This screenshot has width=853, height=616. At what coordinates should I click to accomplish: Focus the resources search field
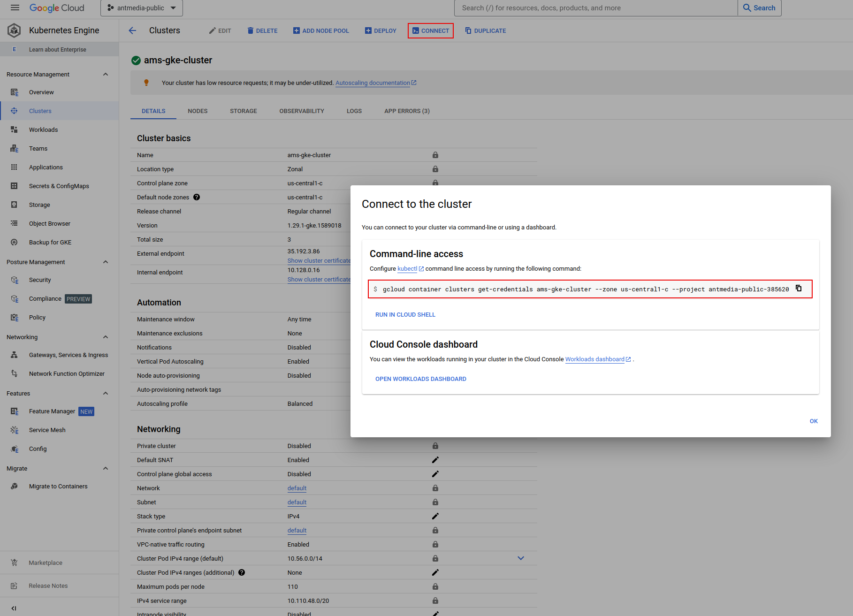596,8
